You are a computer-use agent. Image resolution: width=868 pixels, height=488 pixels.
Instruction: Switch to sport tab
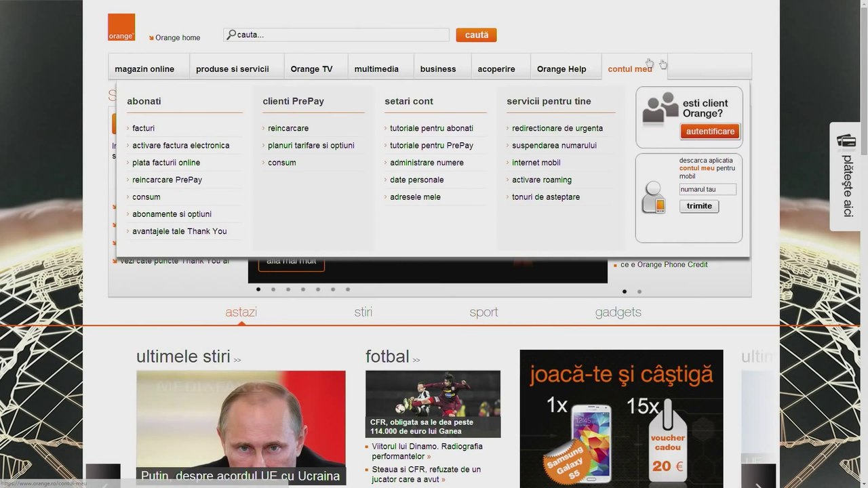(x=484, y=312)
